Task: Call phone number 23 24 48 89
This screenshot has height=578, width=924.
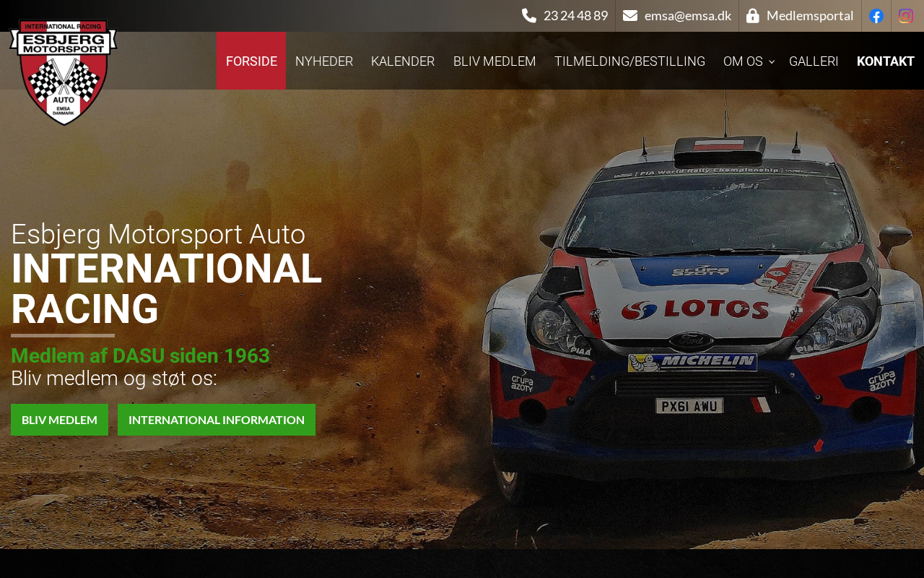Action: (575, 15)
